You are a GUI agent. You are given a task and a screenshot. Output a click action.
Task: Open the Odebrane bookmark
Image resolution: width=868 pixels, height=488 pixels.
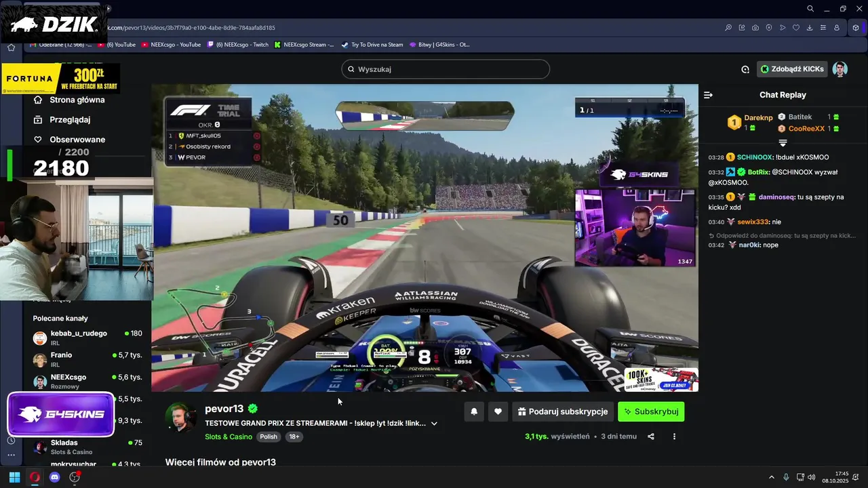(x=61, y=45)
